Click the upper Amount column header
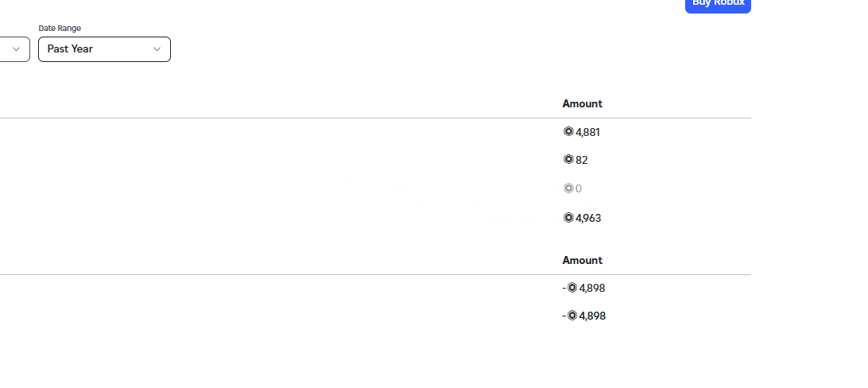Viewport: 868px width, 388px height. click(583, 103)
